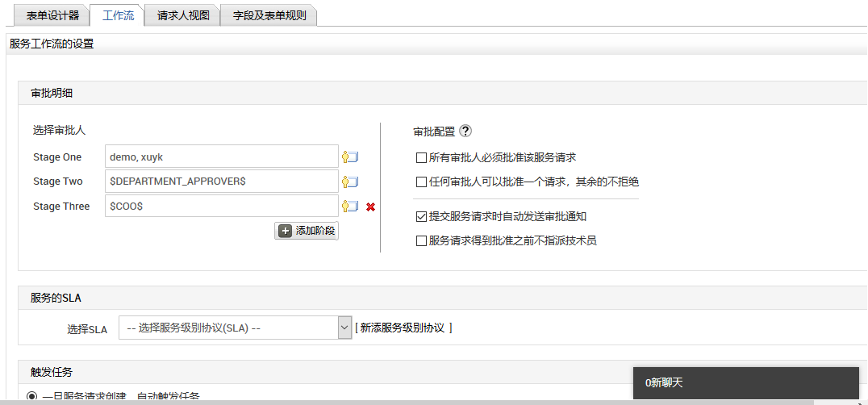Open the 请求人视图 tab
This screenshot has width=868, height=405.
[183, 15]
